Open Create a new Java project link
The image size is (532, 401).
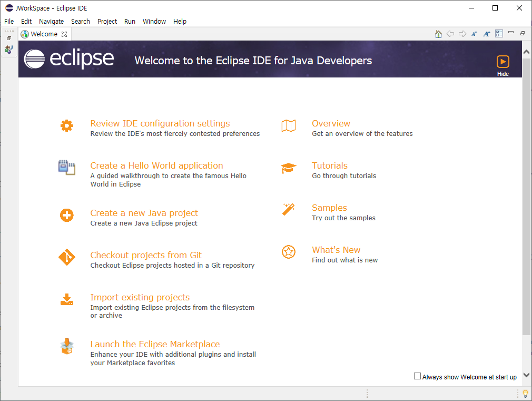coord(144,213)
